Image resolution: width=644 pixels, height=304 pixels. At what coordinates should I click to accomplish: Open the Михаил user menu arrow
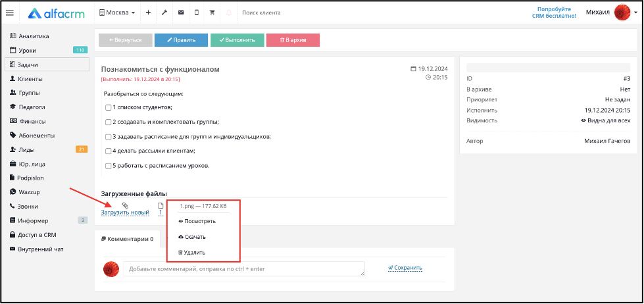(636, 13)
